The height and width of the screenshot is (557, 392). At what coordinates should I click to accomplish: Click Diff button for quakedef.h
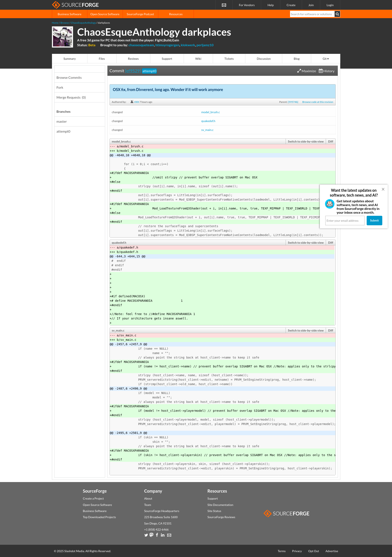click(331, 243)
